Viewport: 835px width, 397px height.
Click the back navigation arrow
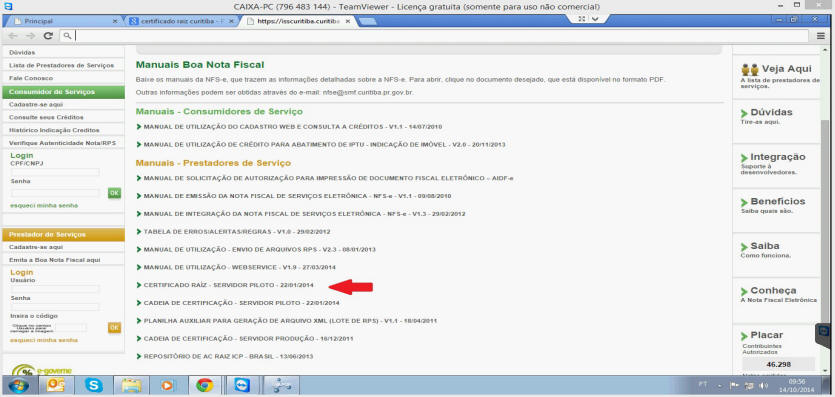click(13, 36)
